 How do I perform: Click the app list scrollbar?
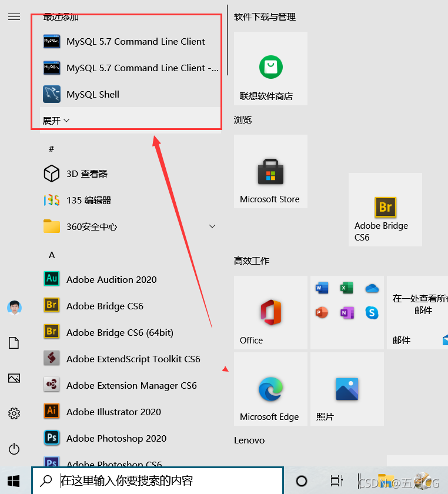227,40
